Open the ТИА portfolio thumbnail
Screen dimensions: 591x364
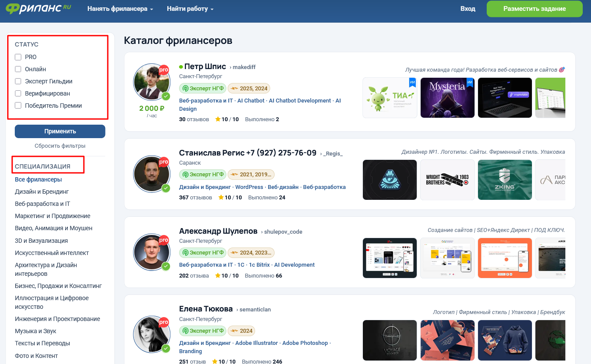(x=390, y=98)
